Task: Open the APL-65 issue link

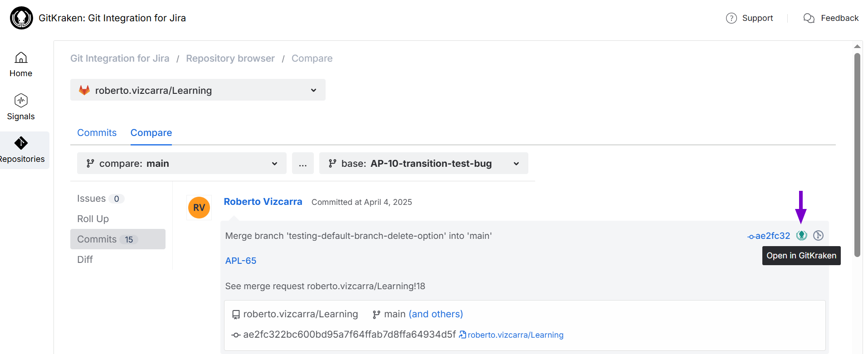Action: click(x=241, y=261)
